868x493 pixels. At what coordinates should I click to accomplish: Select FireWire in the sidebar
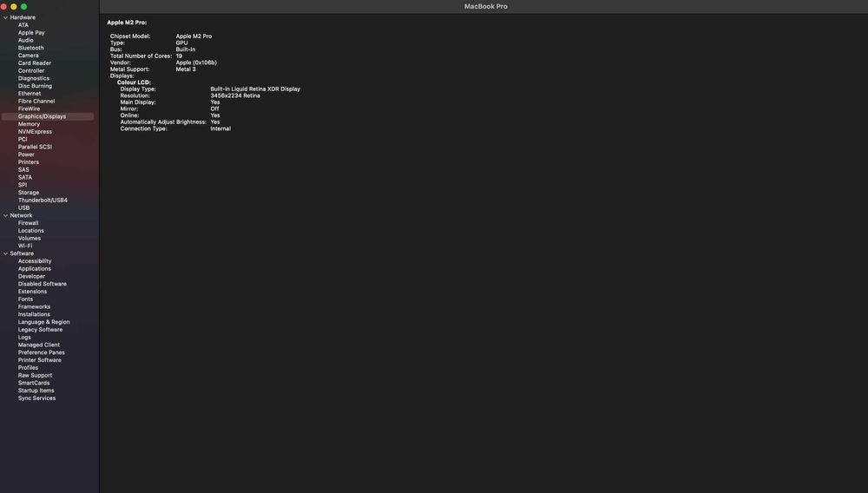point(29,109)
